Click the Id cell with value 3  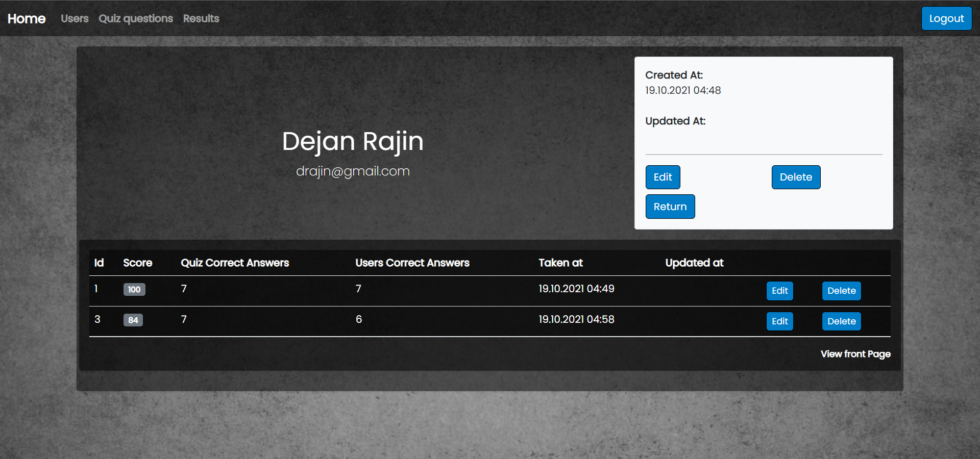pyautogui.click(x=97, y=319)
